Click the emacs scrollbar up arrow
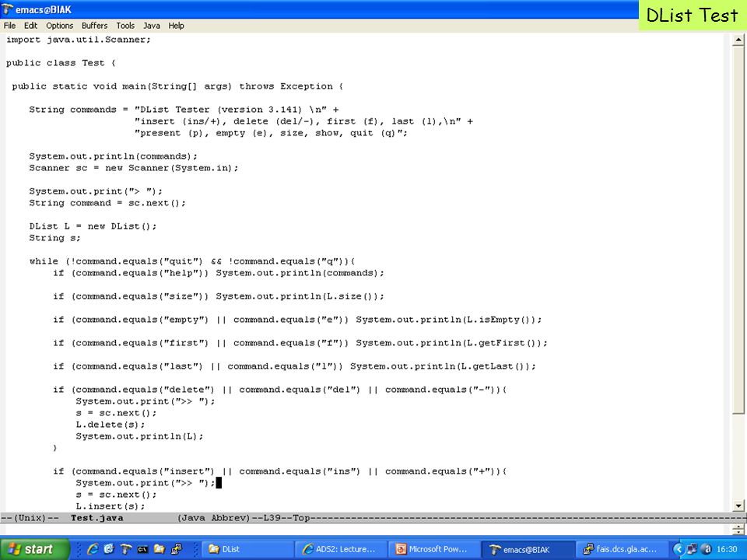Viewport: 747px width, 560px height. click(x=738, y=40)
